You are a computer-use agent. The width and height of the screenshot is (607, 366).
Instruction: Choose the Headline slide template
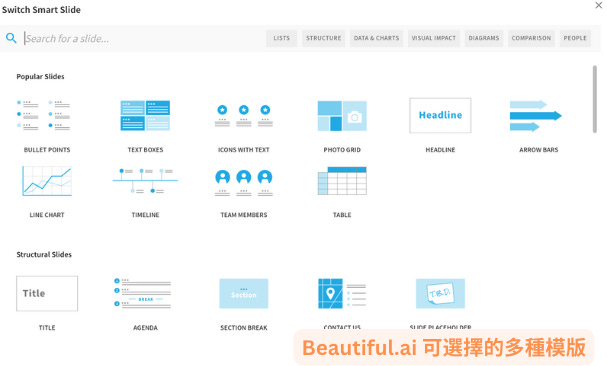(x=440, y=115)
